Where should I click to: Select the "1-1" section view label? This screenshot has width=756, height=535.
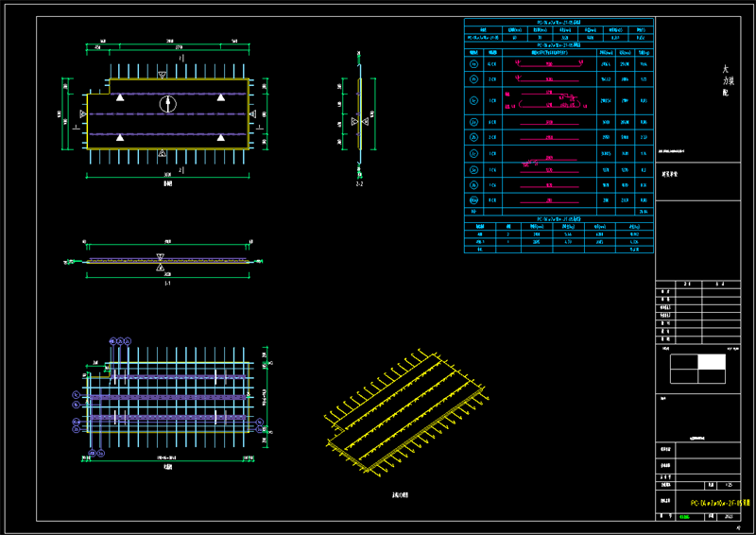(x=167, y=284)
